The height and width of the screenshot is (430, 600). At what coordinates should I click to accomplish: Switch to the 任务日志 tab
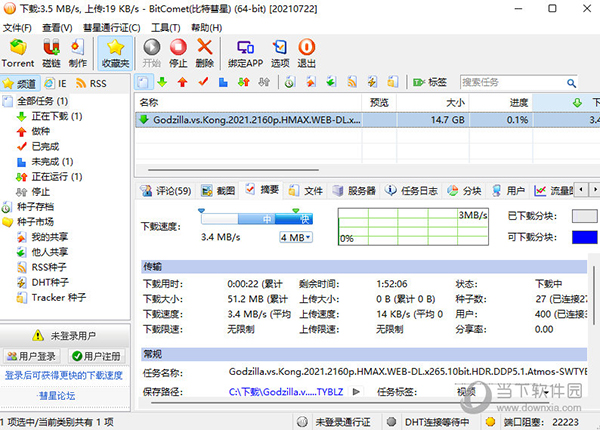point(413,190)
